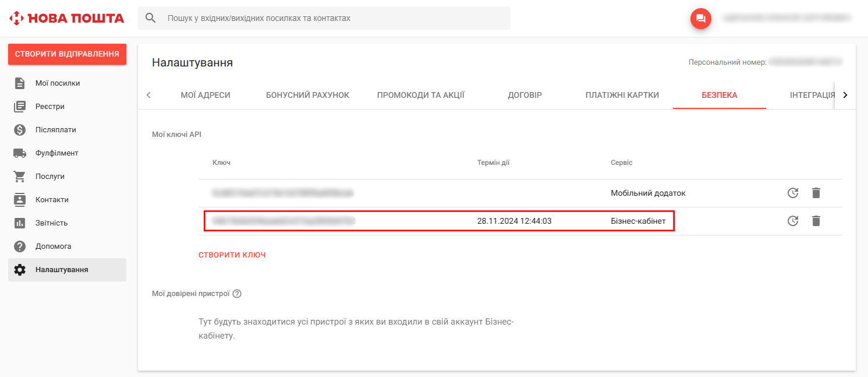Image resolution: width=868 pixels, height=377 pixels.
Task: Open Реєстри in sidebar
Action: coord(67,107)
